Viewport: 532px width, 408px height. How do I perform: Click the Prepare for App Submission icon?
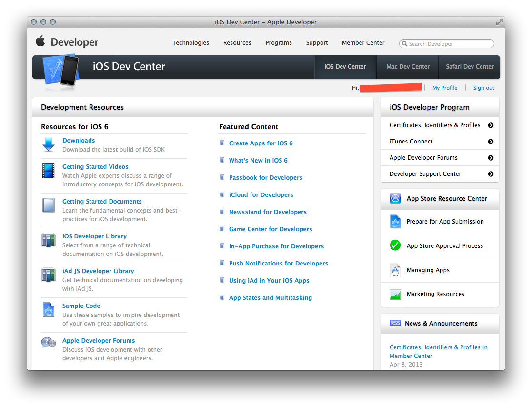395,222
